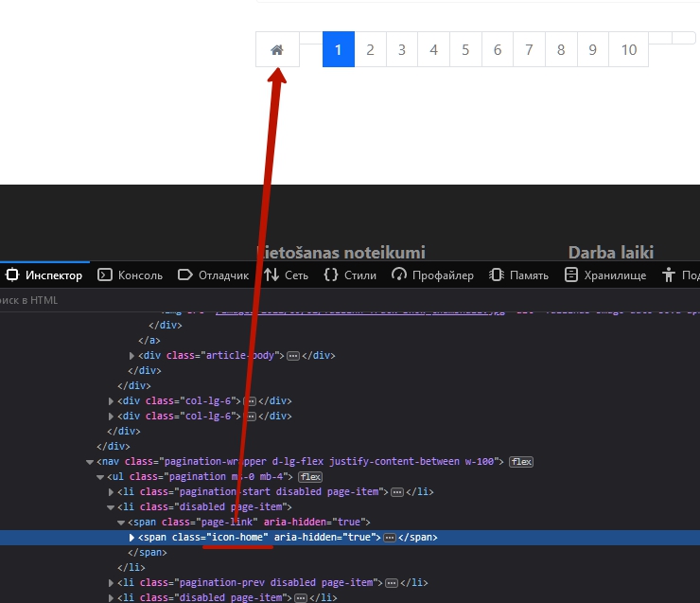This screenshot has width=700, height=603.
Task: Switch to the Инспектор tab
Action: coord(44,275)
